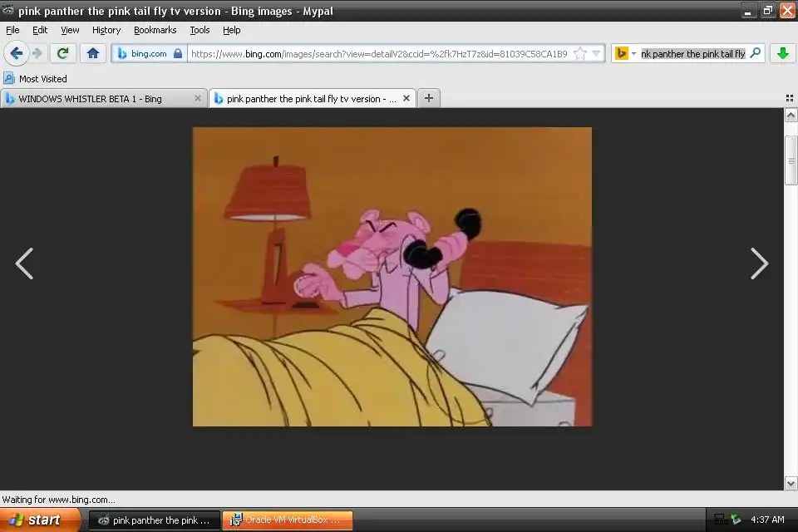
Task: Click the pink panther taskbar button
Action: pyautogui.click(x=155, y=520)
